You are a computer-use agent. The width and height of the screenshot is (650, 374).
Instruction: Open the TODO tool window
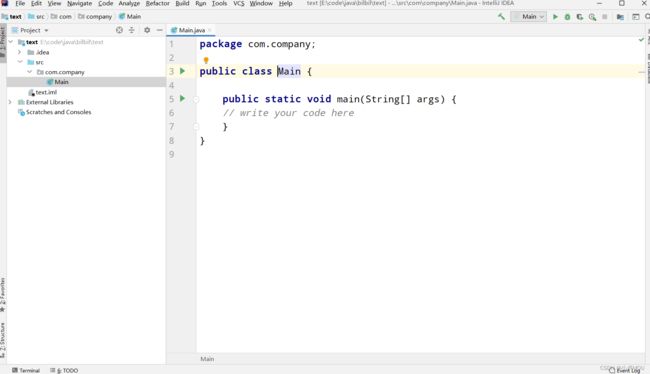[x=64, y=370]
